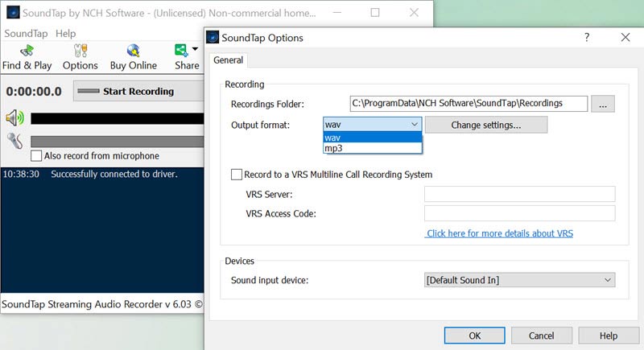Open the SoundTap menu
This screenshot has width=644, height=350.
click(26, 33)
